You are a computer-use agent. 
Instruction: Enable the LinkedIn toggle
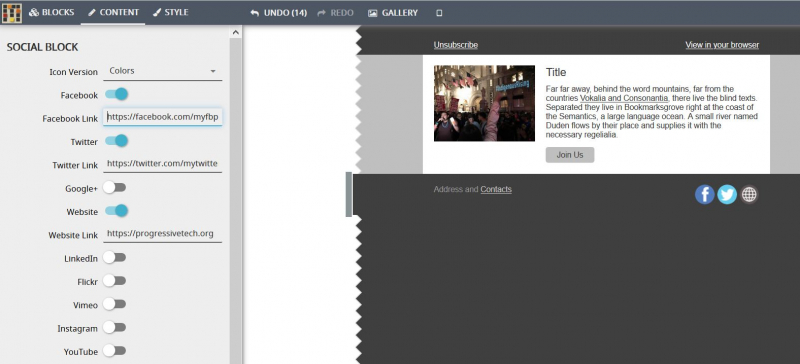click(x=114, y=257)
